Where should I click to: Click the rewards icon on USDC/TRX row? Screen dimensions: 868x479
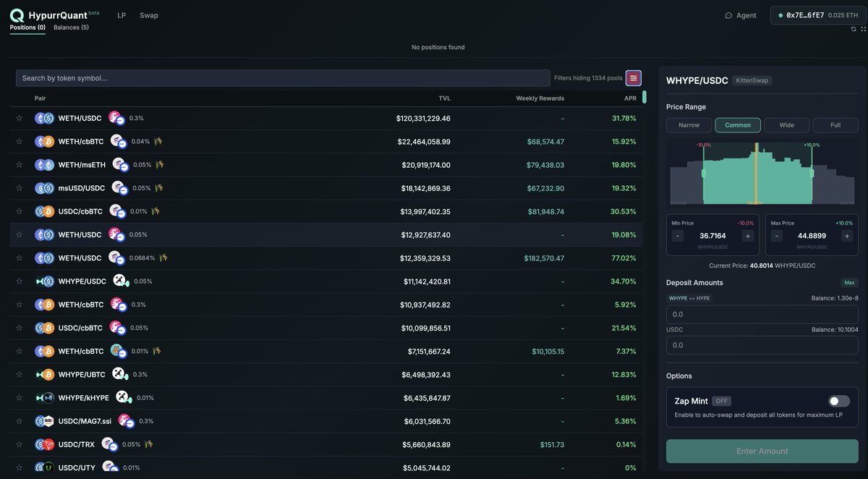[x=149, y=444]
